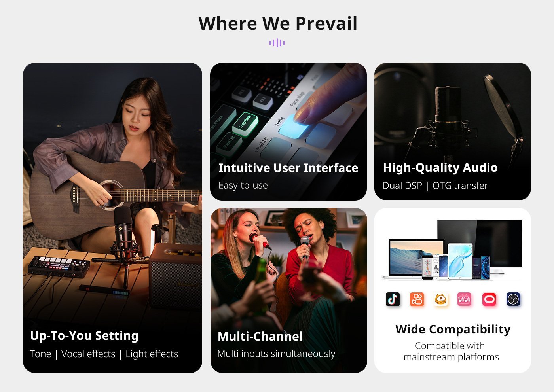Click the High-Quality Audio heading
Image resolution: width=554 pixels, height=392 pixels.
(440, 168)
